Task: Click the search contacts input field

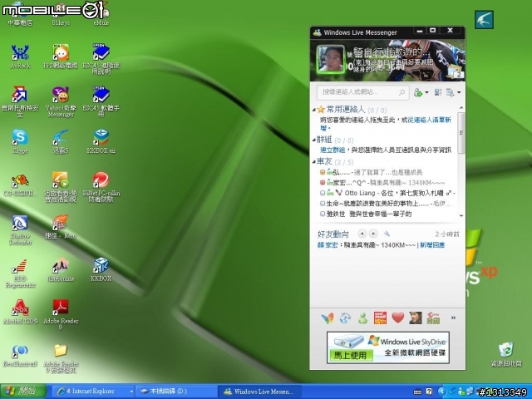Action: click(362, 92)
